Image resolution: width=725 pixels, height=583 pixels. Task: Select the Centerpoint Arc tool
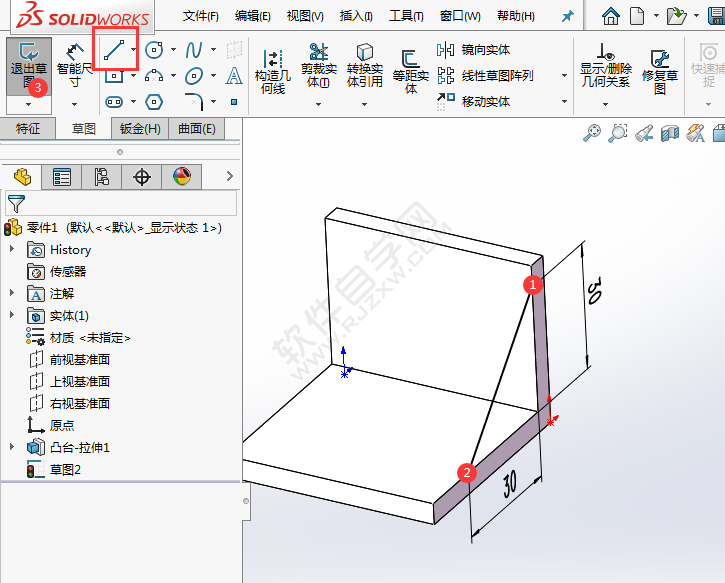pyautogui.click(x=154, y=76)
